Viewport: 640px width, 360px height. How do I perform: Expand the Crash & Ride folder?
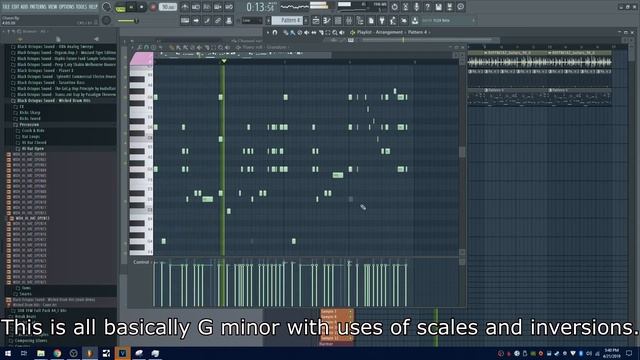click(x=33, y=131)
